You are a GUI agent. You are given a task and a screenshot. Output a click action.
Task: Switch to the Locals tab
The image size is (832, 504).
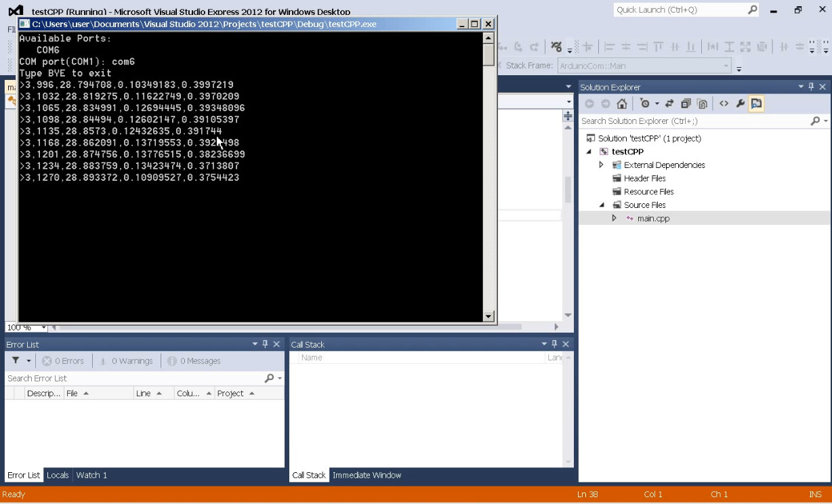point(58,476)
